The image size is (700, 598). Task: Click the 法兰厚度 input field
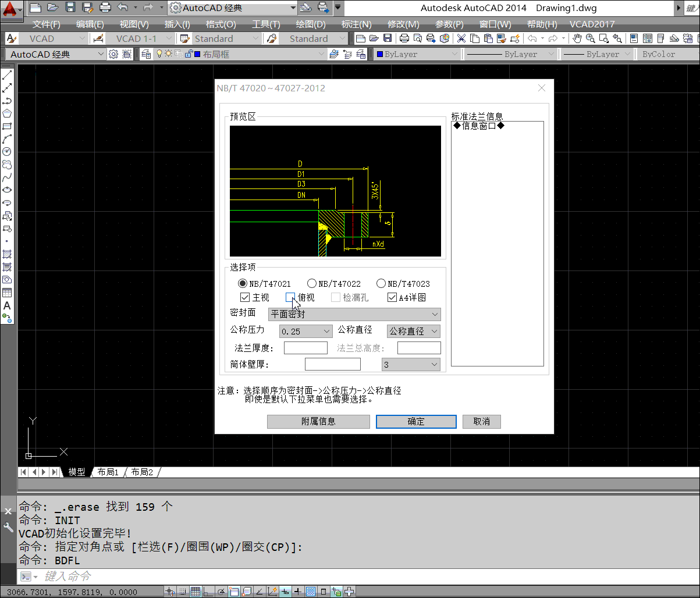[x=305, y=348]
